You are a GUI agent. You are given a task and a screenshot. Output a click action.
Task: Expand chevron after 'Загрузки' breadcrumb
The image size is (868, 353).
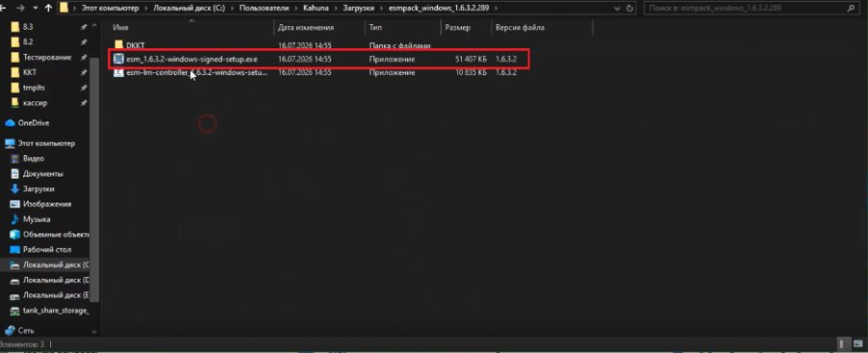(381, 9)
